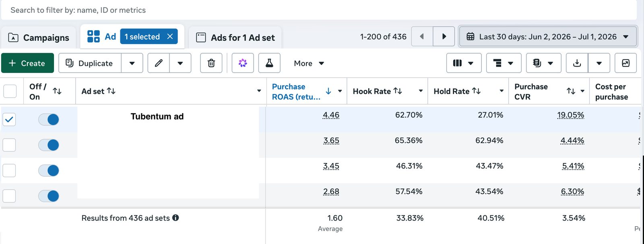Screen dimensions: 644x244
Task: Turn off the toggle in 3.45 ROAS row
Action: [49, 171]
